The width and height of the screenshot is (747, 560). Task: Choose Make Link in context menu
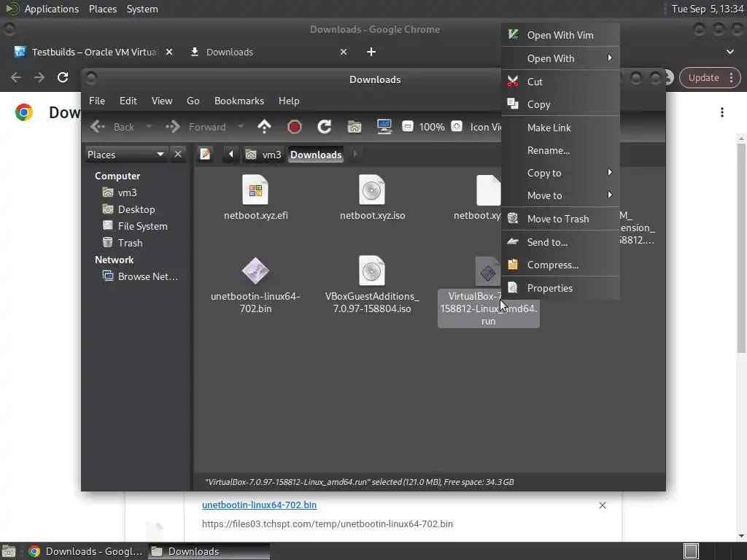pos(560,128)
